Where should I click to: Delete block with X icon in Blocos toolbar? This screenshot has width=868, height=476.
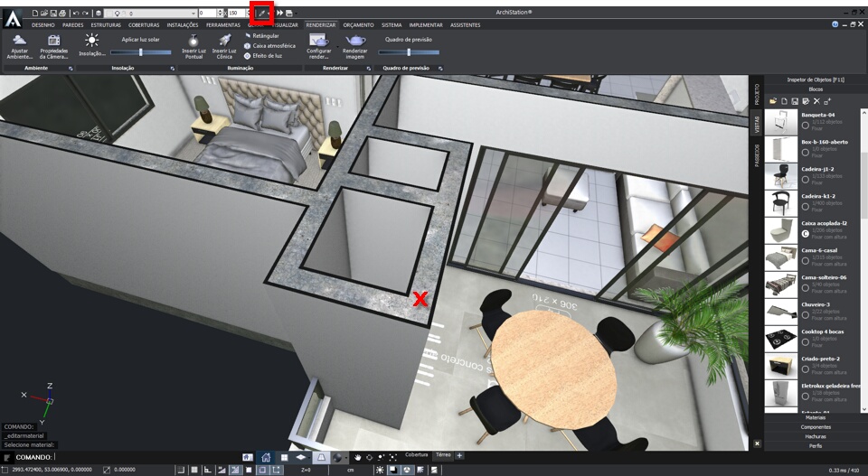click(816, 101)
